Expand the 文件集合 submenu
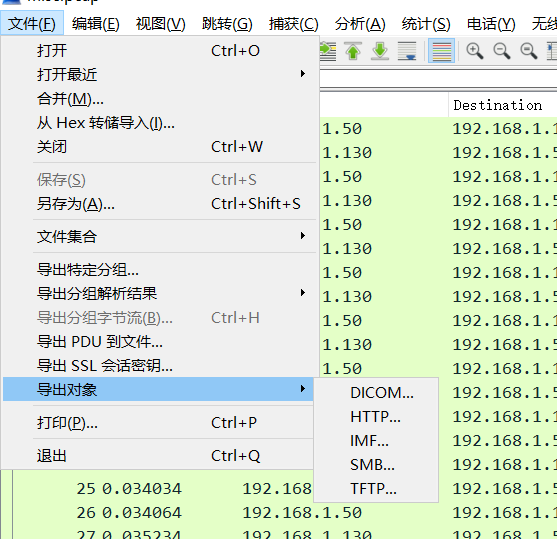The height and width of the screenshot is (539, 557). (159, 236)
